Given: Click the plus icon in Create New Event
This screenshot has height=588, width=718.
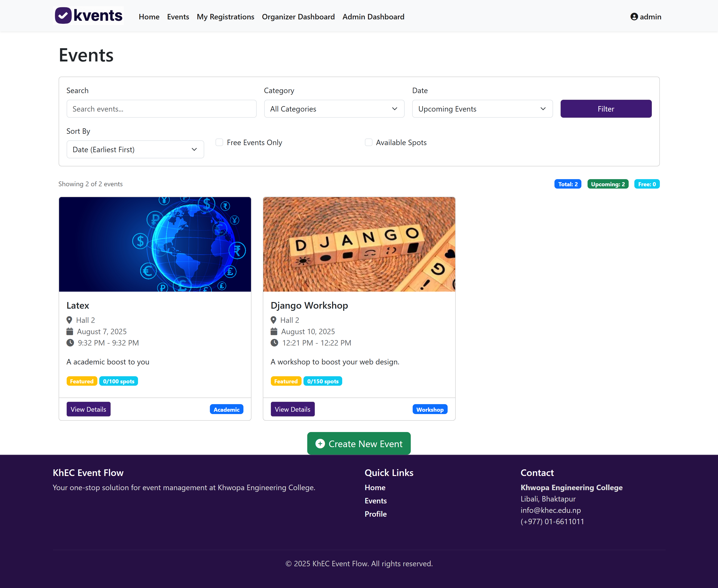Looking at the screenshot, I should tap(320, 444).
